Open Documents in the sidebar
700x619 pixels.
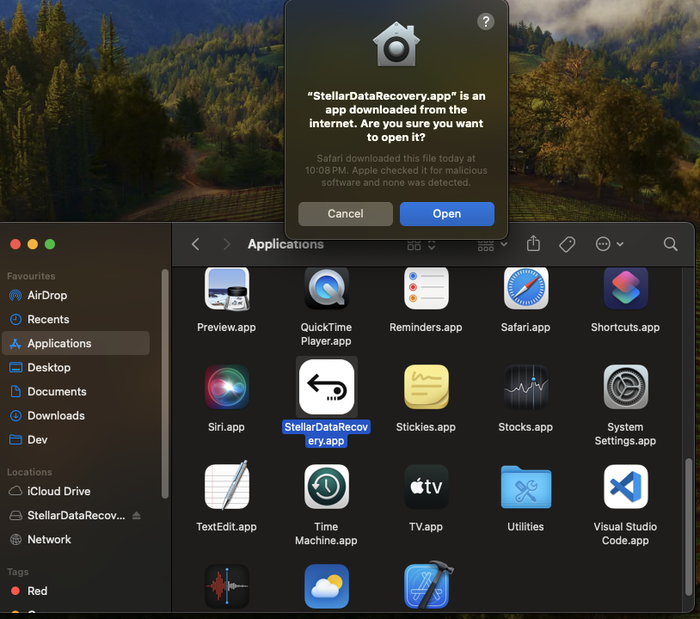75,392
